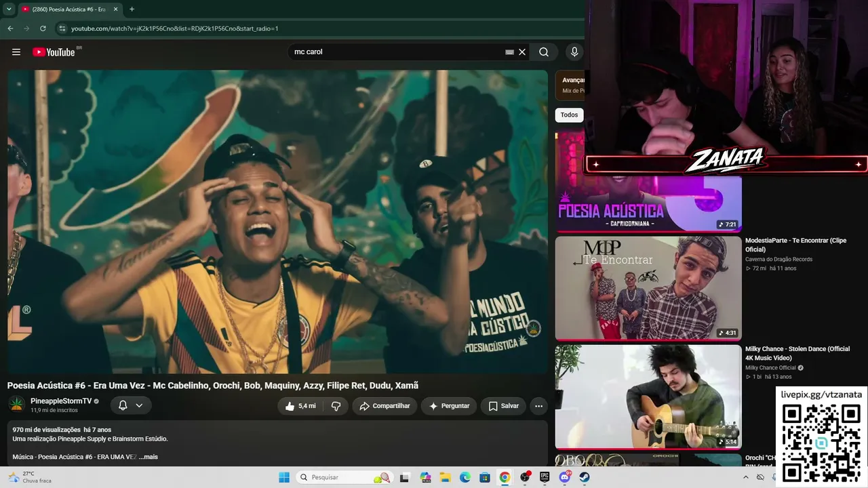This screenshot has width=868, height=488.
Task: Open Task View from the taskbar
Action: [x=405, y=477]
